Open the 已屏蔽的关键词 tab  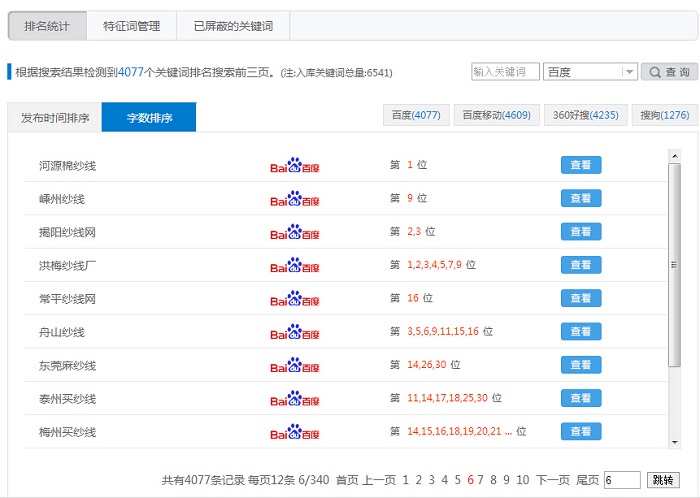point(233,26)
